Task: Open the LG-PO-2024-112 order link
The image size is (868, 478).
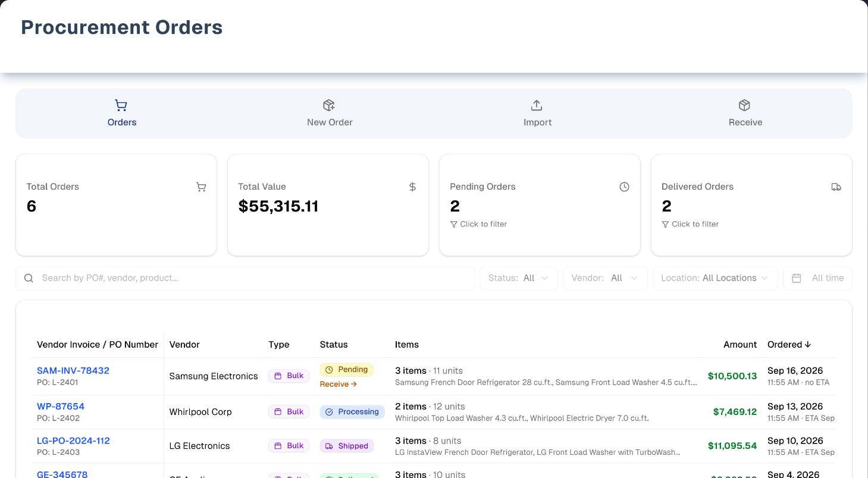Action: coord(73,441)
